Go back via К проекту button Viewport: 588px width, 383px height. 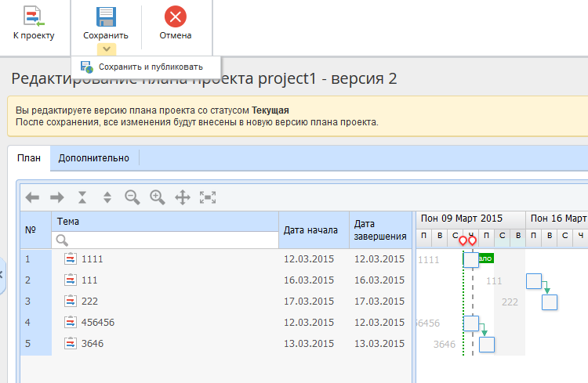[34, 23]
